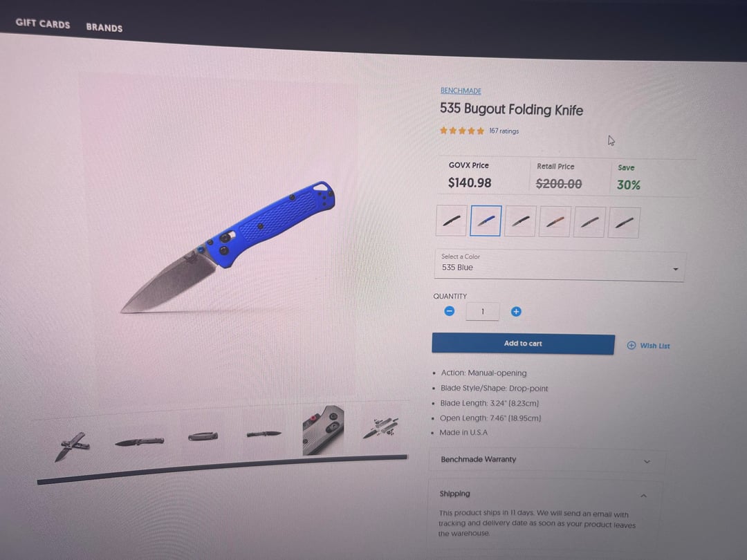Choose the last knife variant swatch
This screenshot has height=560, width=747.
[x=624, y=223]
